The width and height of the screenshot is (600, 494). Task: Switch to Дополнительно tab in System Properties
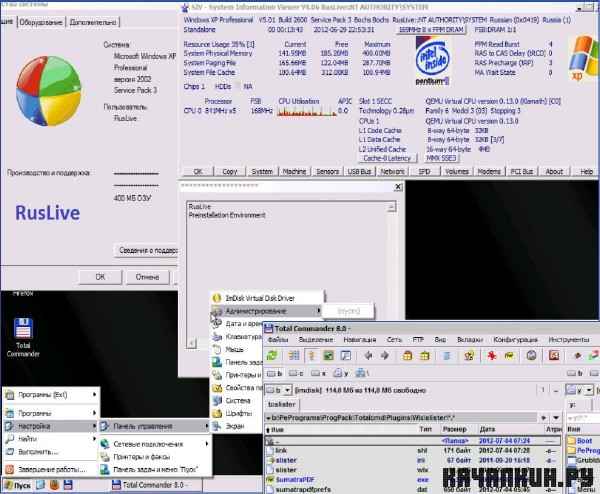click(93, 22)
